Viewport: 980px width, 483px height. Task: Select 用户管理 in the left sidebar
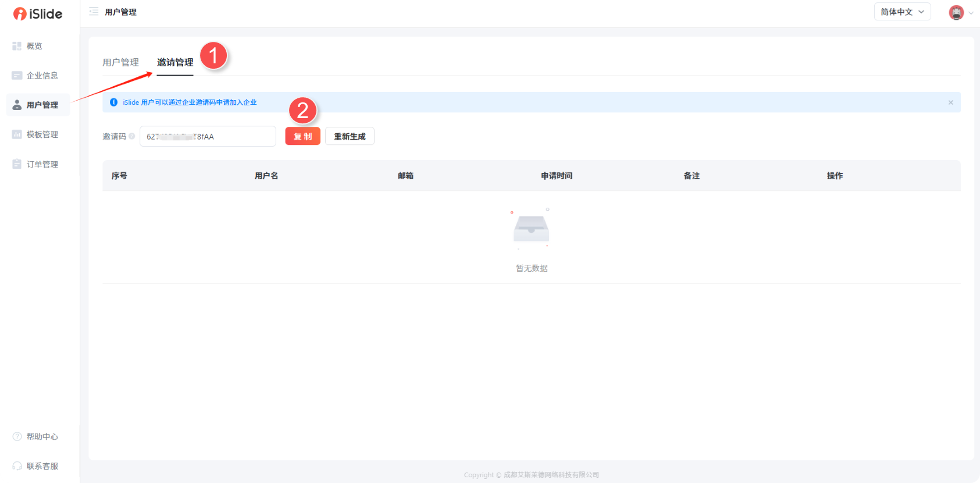pos(41,105)
